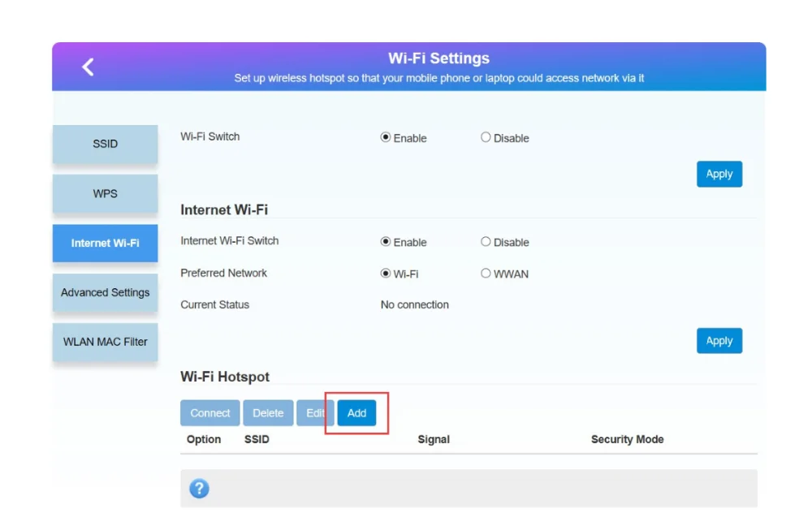
Task: Click the 'No connection' status text
Action: (x=415, y=305)
